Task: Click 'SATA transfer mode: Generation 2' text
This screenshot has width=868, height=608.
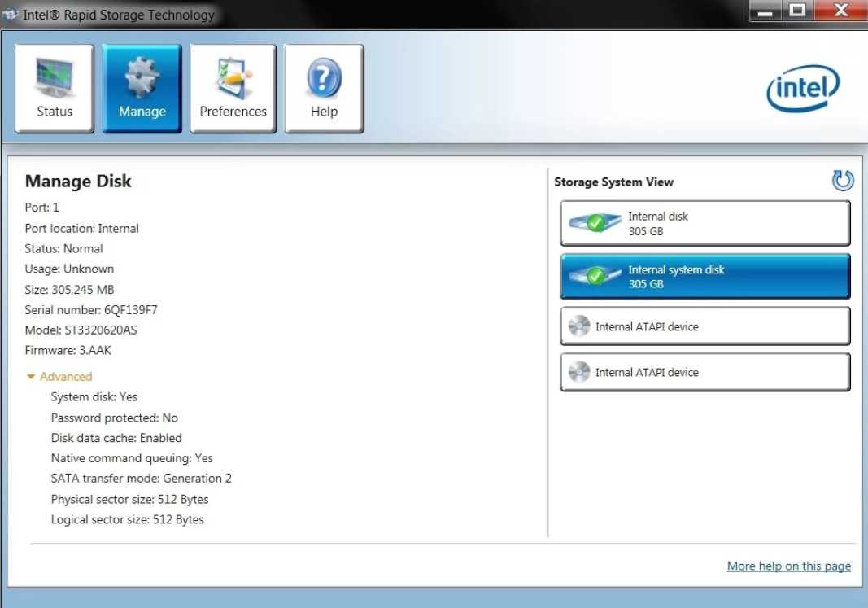Action: point(142,479)
